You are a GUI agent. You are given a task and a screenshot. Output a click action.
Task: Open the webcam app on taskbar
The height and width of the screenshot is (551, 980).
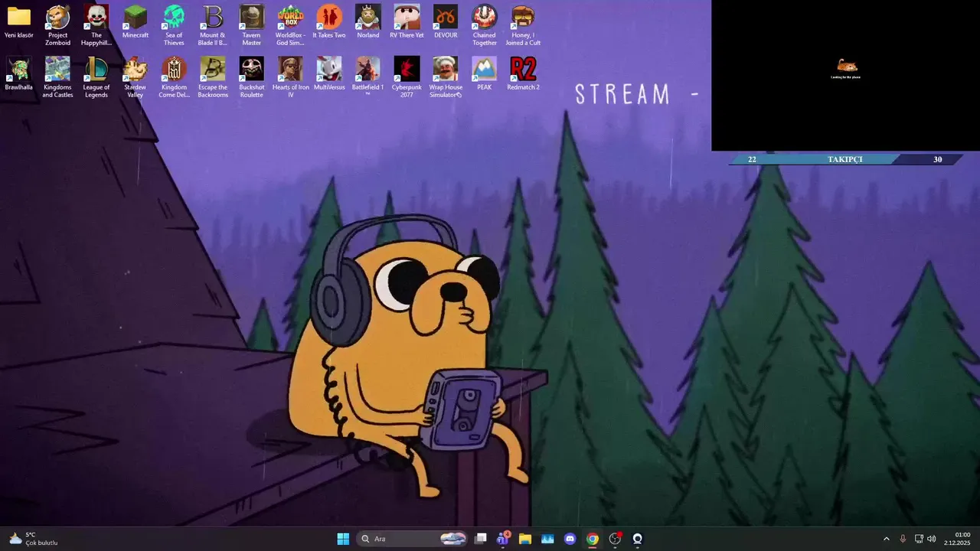[637, 539]
